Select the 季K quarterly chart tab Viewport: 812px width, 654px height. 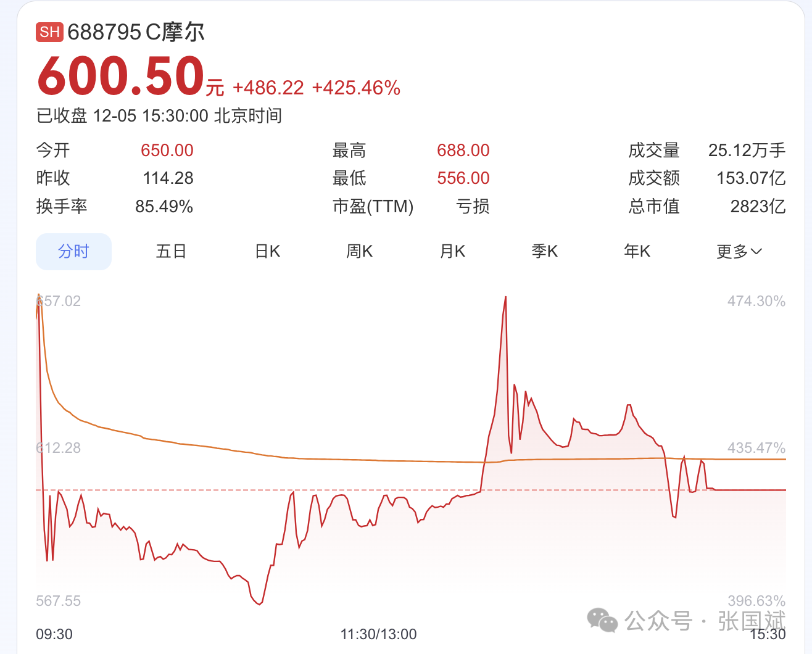tap(545, 252)
